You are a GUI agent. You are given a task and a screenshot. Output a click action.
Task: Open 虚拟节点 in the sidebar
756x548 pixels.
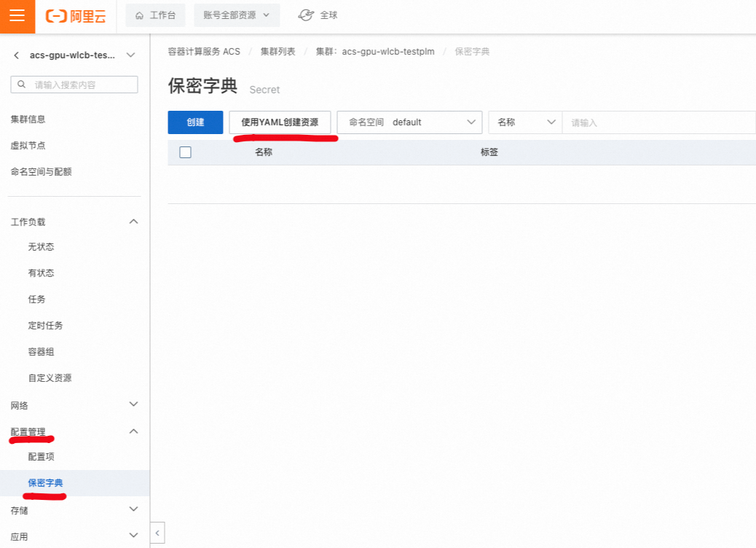coord(28,146)
